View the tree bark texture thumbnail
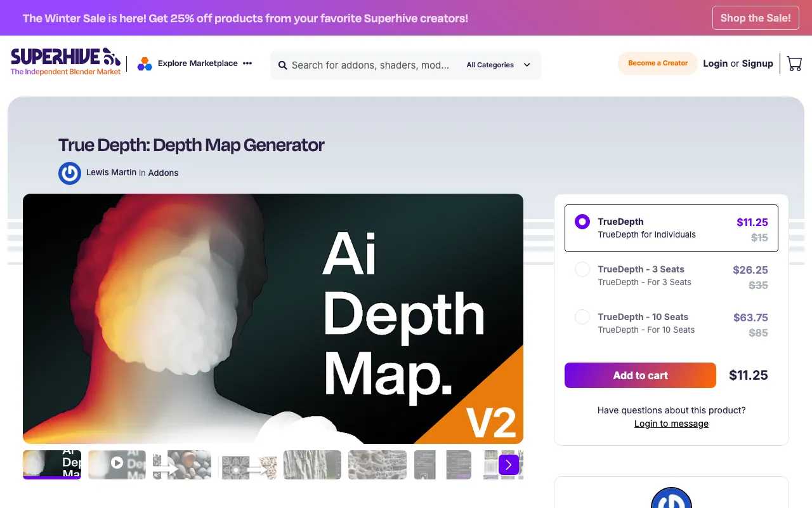Screen dimensions: 812x508 coord(312,464)
